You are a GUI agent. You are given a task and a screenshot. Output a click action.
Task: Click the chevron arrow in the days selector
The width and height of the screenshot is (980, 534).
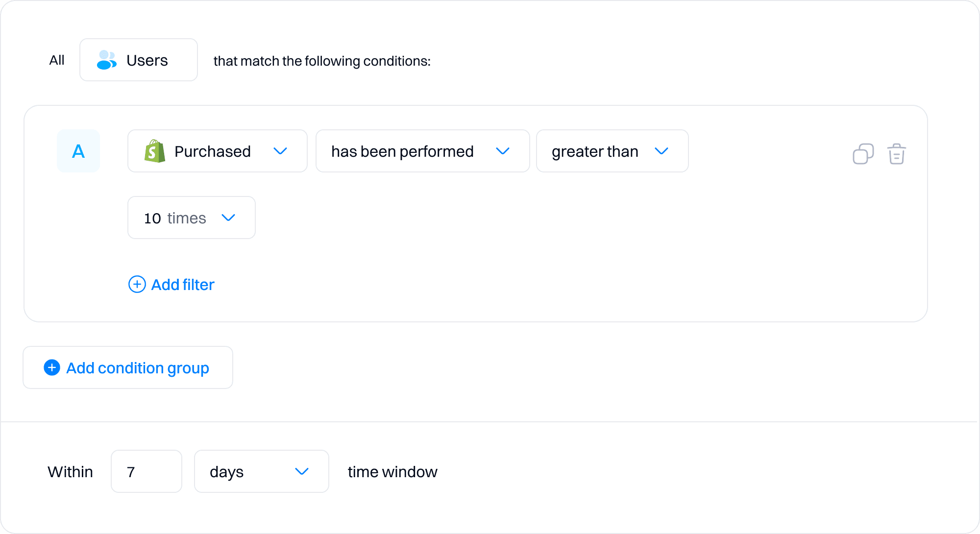(x=302, y=471)
